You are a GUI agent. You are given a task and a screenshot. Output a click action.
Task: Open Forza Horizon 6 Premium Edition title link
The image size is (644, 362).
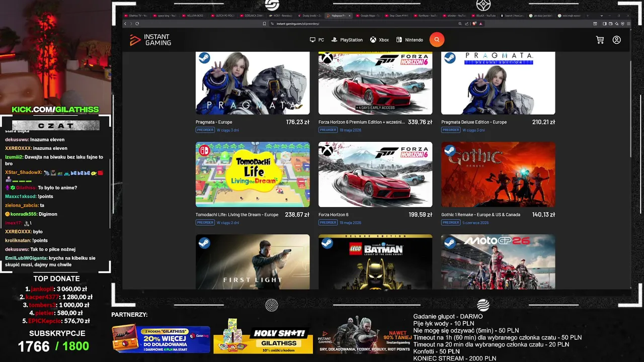tap(361, 122)
